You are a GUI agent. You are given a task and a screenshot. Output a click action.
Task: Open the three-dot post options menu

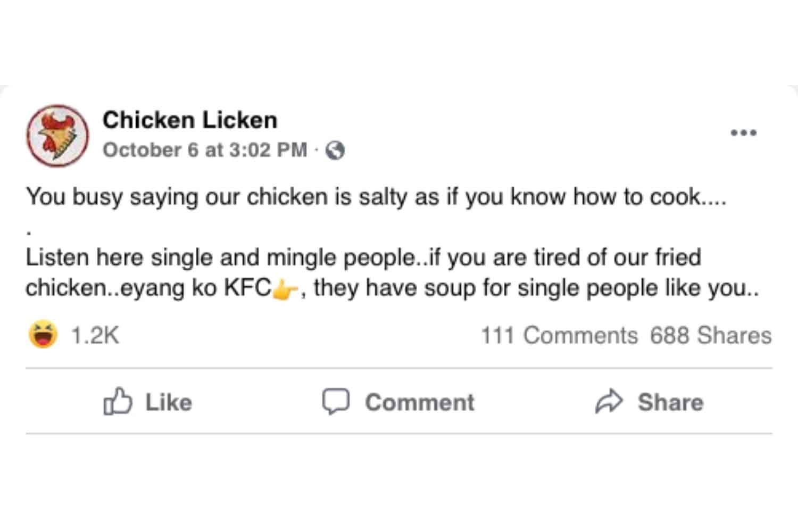[x=743, y=132]
